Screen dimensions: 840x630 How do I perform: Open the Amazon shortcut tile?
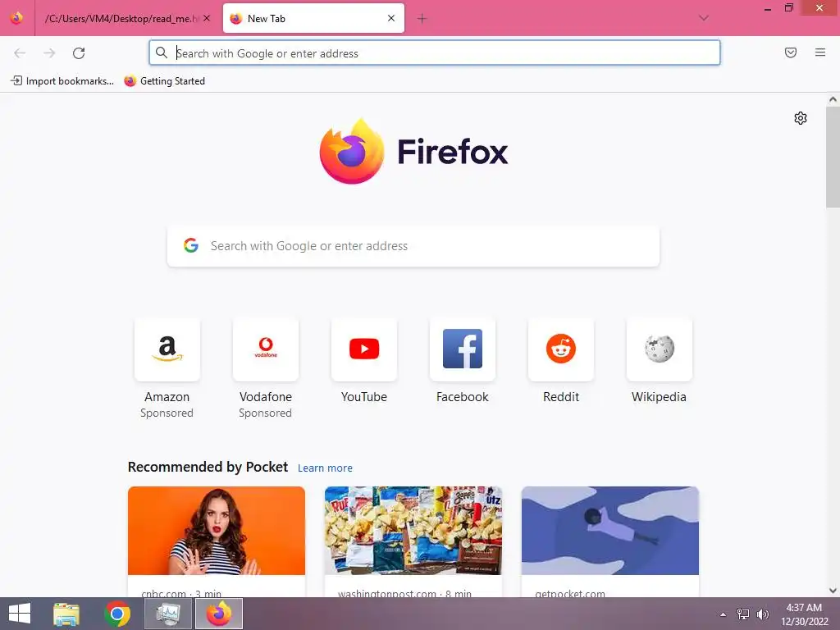[x=167, y=349]
